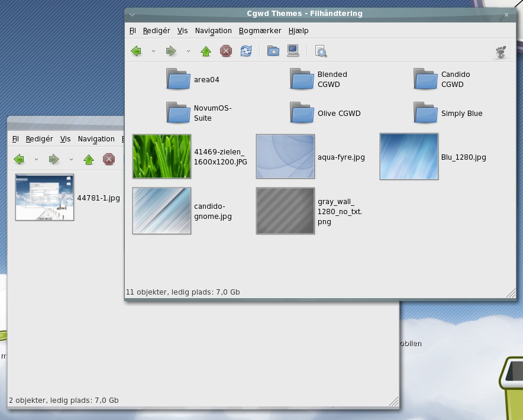Go up one folder in Cgwd Themes
This screenshot has width=523, height=420.
[206, 51]
